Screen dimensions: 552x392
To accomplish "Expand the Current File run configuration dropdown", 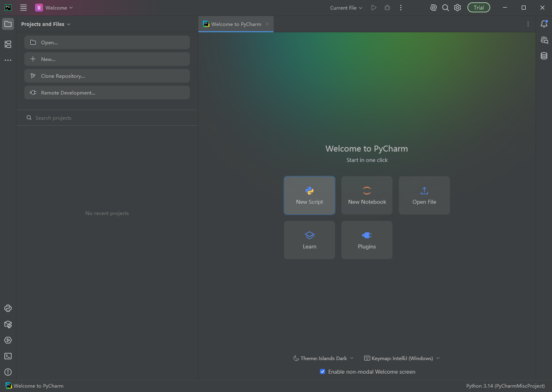I will click(346, 8).
